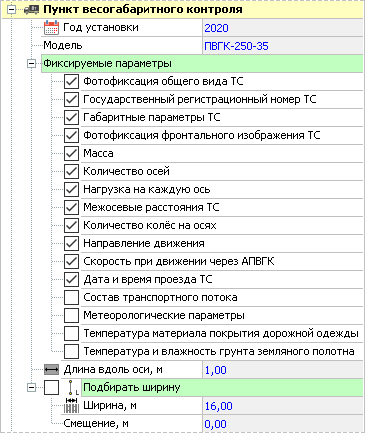Edit the model value ПВГК-250-35

(283, 46)
